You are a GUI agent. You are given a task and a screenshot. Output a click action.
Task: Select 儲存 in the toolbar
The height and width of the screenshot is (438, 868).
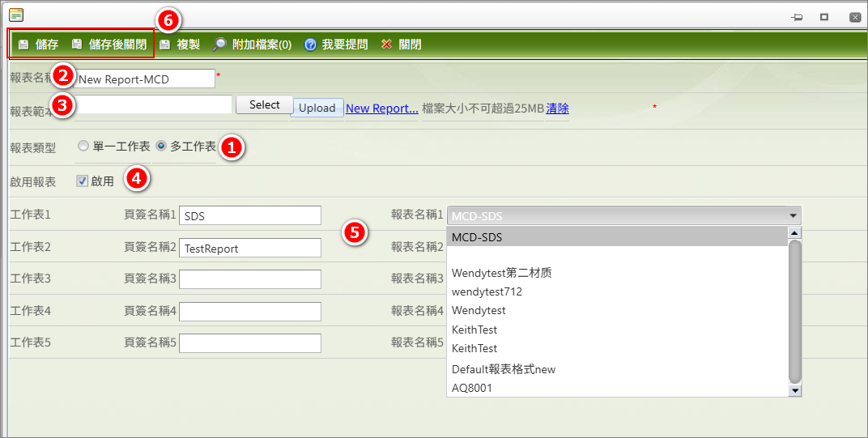coord(46,45)
